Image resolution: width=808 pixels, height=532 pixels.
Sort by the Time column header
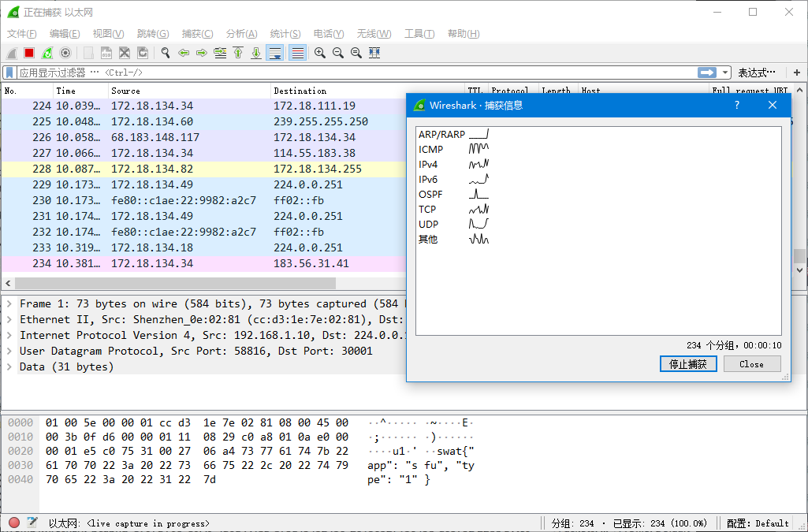(x=81, y=91)
